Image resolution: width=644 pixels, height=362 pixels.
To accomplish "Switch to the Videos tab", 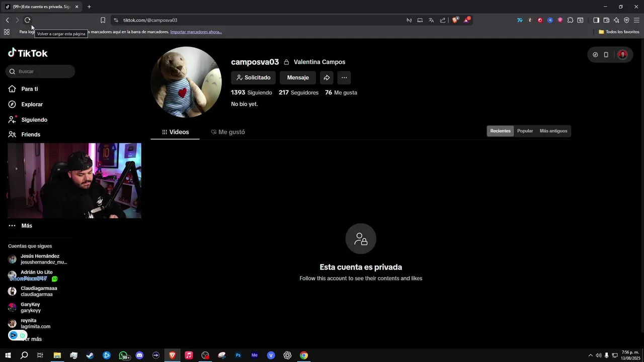I will 175,132.
